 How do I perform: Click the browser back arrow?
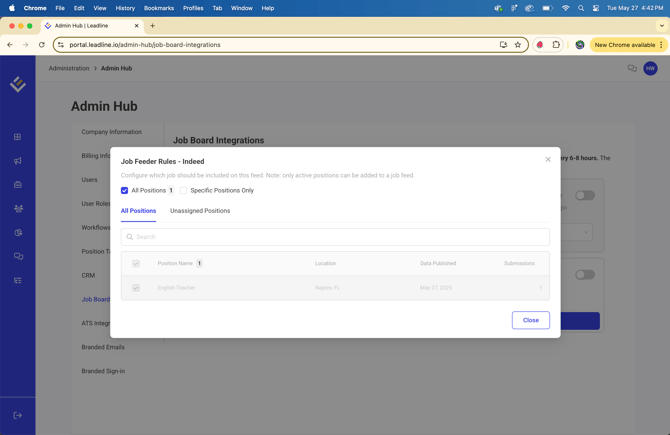pos(10,44)
